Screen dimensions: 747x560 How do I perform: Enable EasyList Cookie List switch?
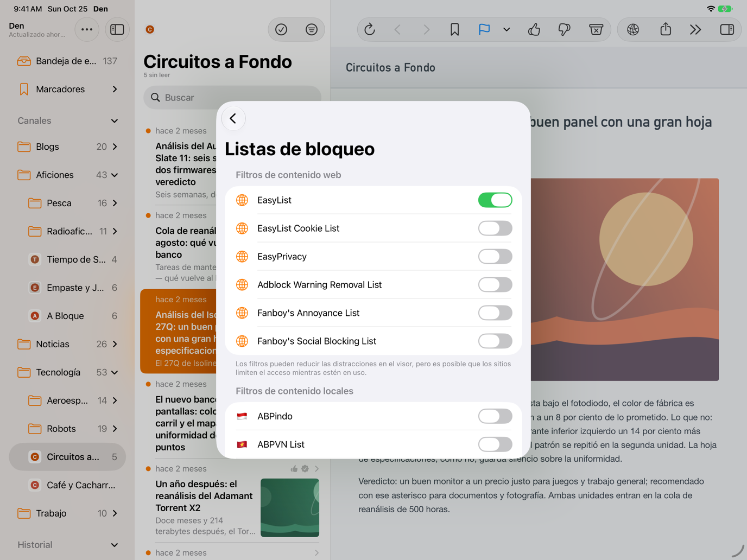495,228
